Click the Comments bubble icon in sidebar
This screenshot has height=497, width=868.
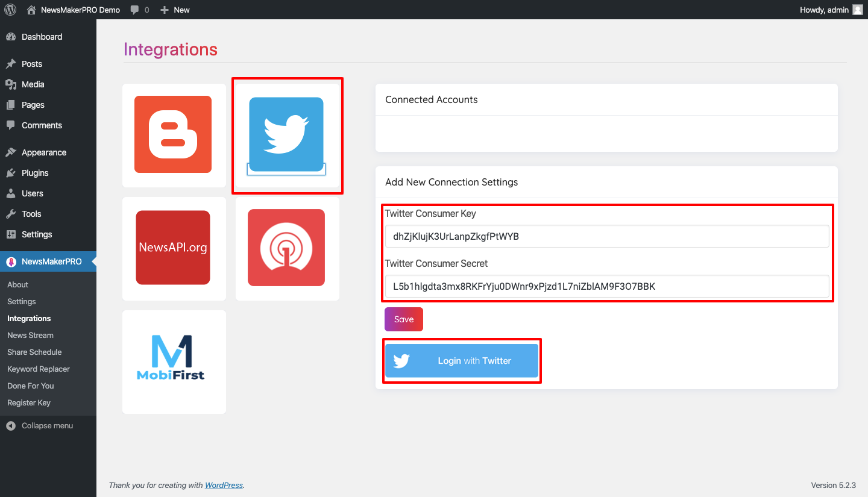(11, 125)
